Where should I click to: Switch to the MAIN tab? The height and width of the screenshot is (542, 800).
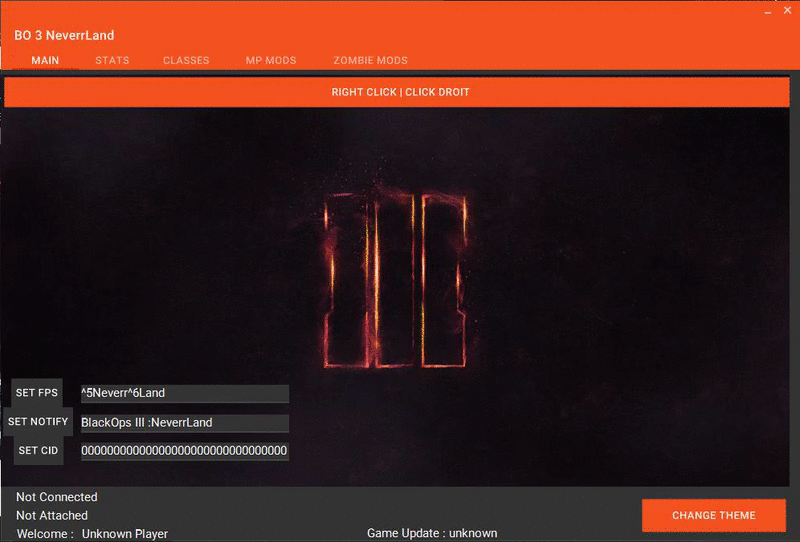tap(45, 60)
